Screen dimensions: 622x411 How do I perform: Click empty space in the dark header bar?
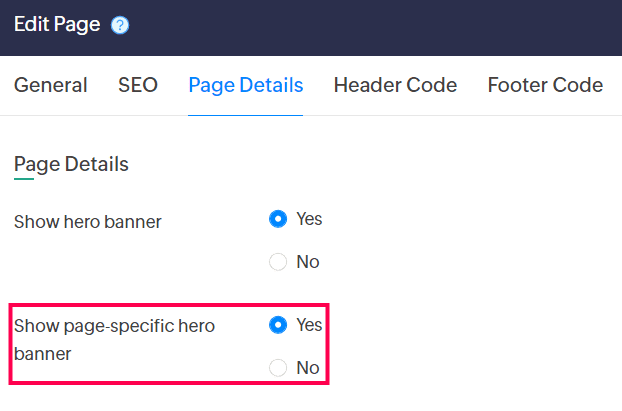pos(400,27)
